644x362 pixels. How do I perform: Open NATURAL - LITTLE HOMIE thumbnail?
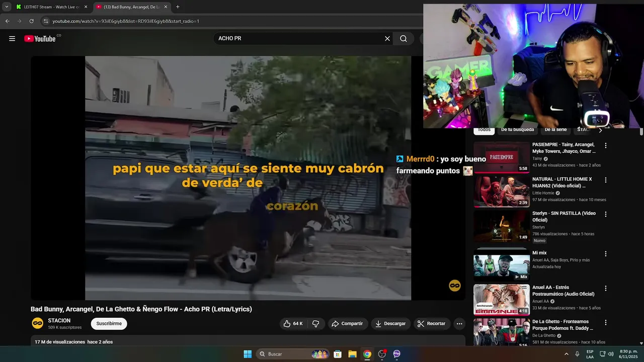click(x=502, y=192)
